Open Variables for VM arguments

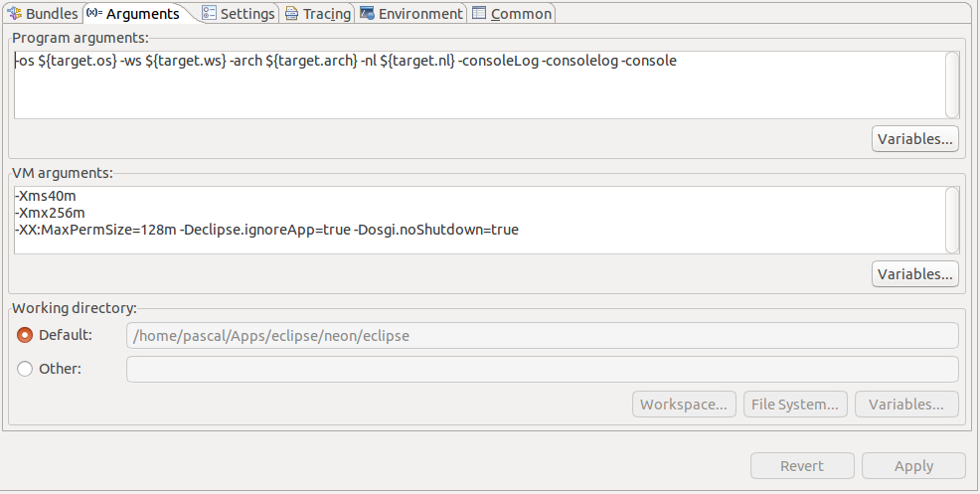click(x=914, y=272)
